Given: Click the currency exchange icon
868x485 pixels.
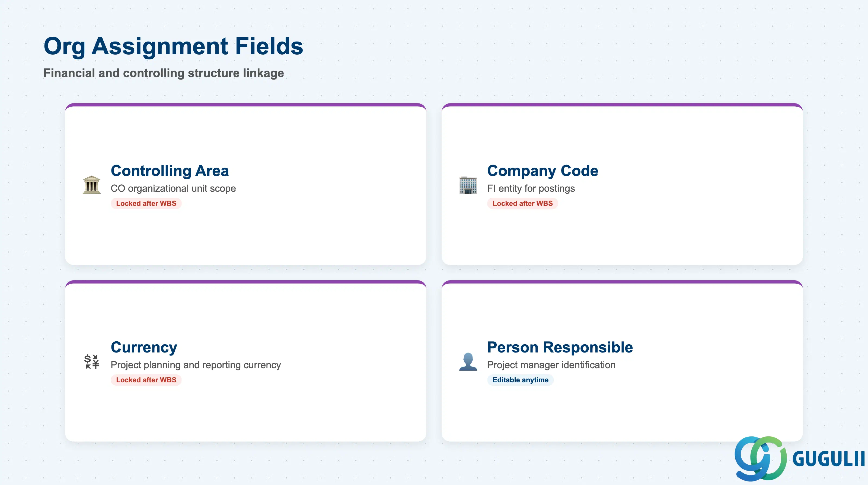Looking at the screenshot, I should tap(92, 361).
